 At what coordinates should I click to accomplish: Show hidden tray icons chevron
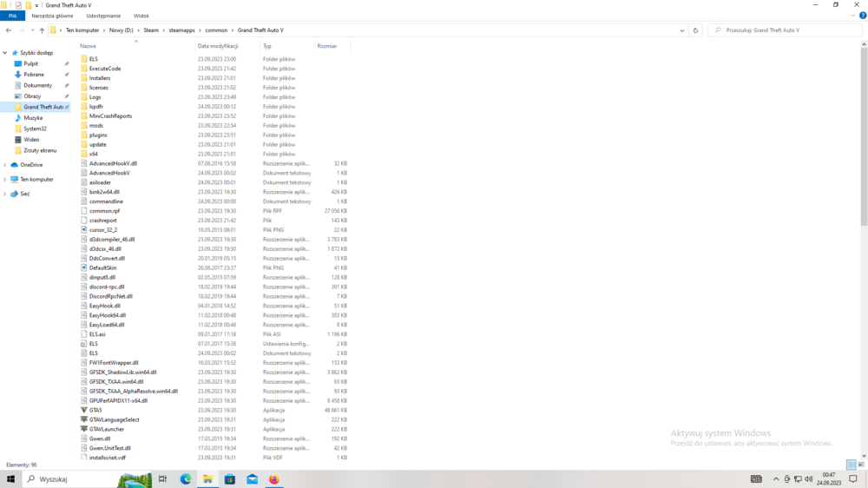(776, 479)
